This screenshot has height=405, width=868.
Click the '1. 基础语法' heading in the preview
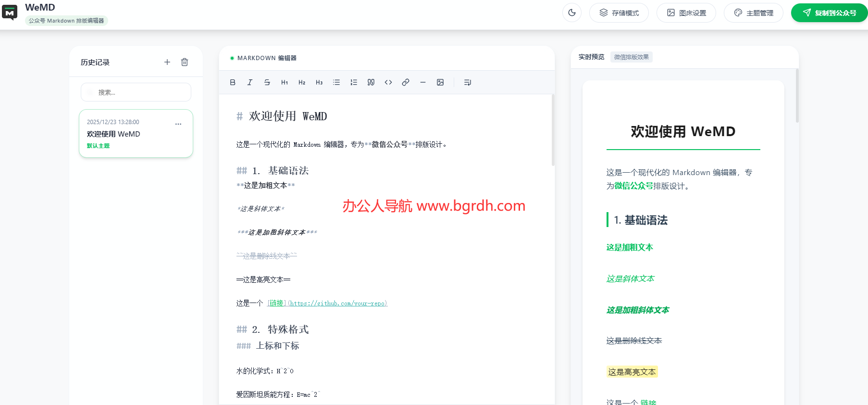641,220
